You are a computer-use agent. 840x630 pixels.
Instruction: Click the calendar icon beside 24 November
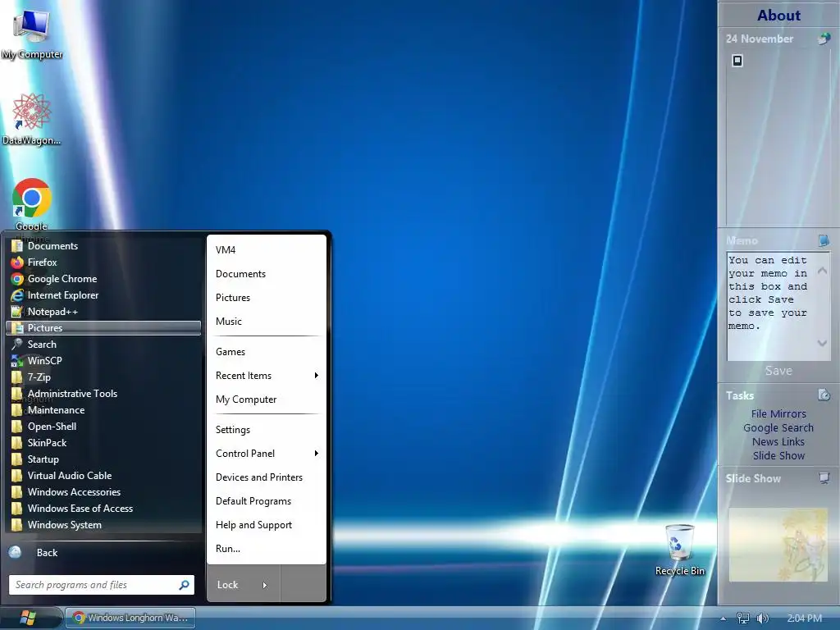click(824, 39)
